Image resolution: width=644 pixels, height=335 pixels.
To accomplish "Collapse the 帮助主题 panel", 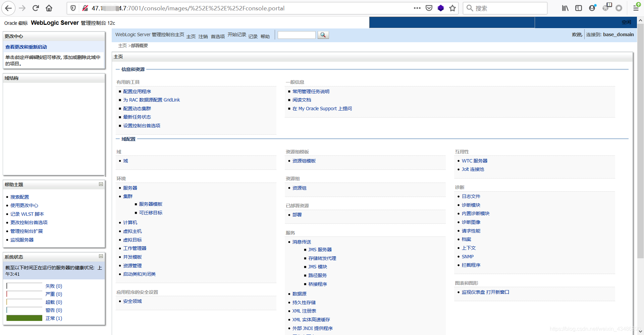I will pos(101,184).
